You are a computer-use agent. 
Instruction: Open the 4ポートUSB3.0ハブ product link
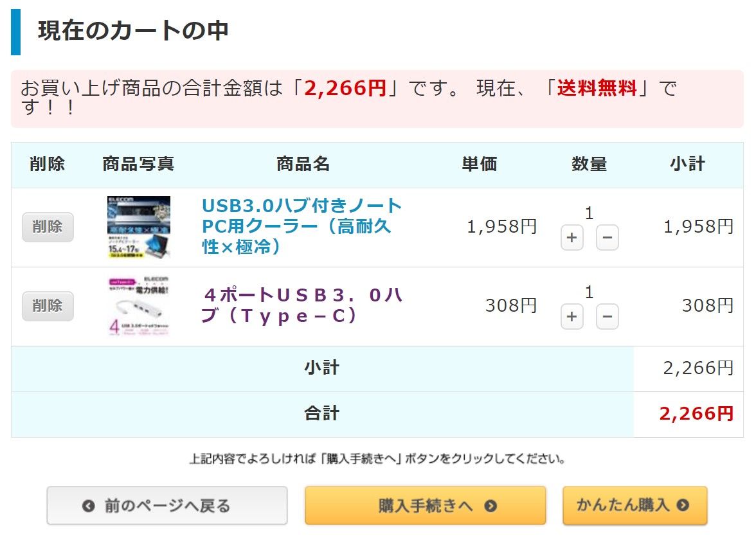(x=303, y=306)
